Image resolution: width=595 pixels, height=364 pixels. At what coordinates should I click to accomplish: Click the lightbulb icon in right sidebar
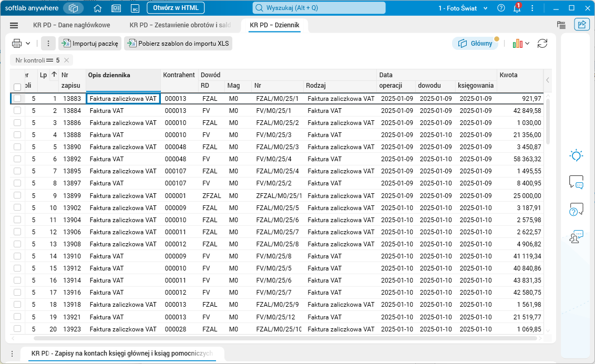(577, 155)
